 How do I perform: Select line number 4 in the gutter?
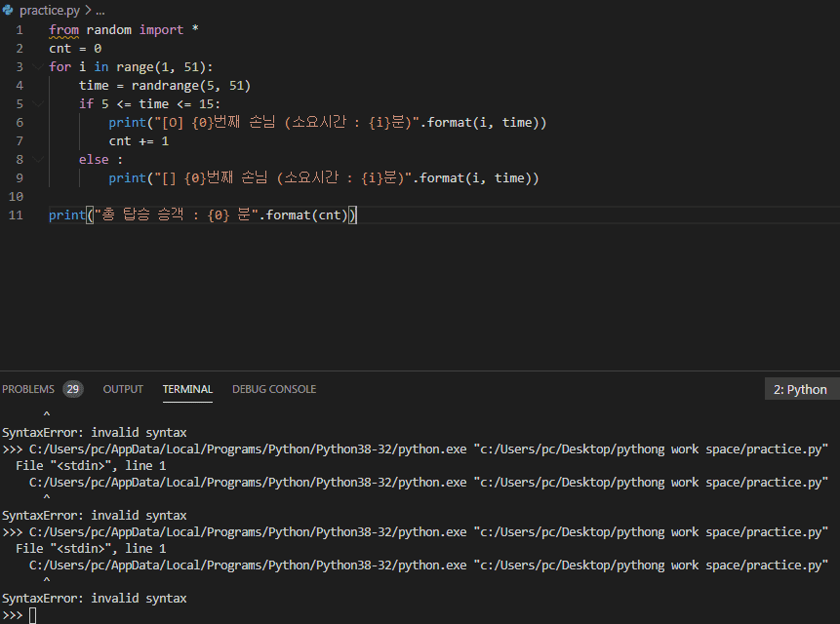coord(20,86)
